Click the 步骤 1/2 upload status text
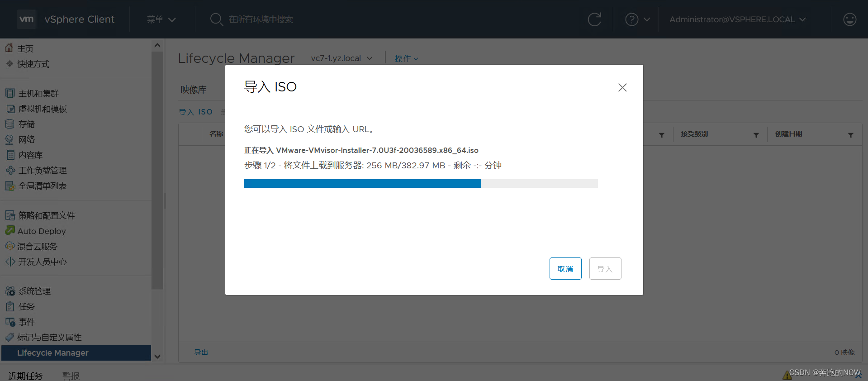Screen dimensions: 868x381 pos(373,166)
